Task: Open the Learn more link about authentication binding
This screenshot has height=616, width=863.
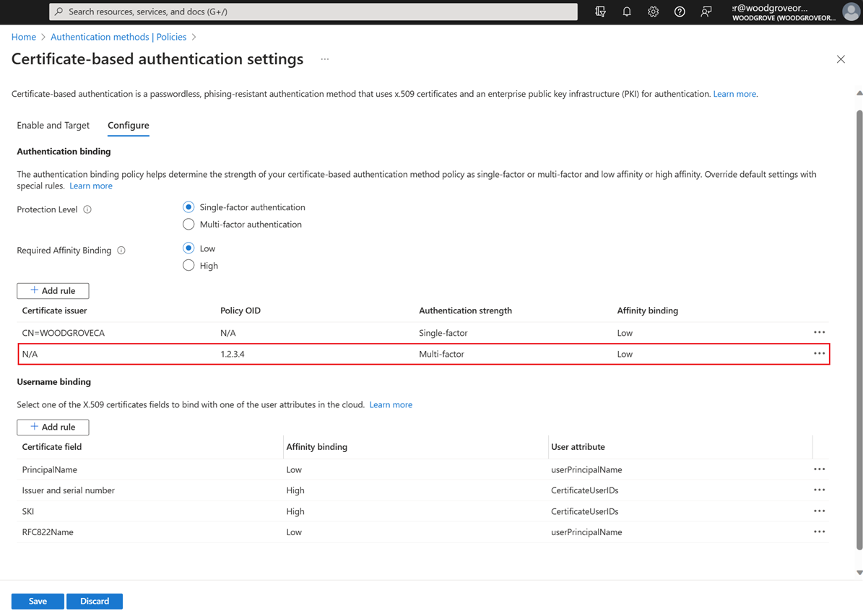Action: (x=90, y=185)
